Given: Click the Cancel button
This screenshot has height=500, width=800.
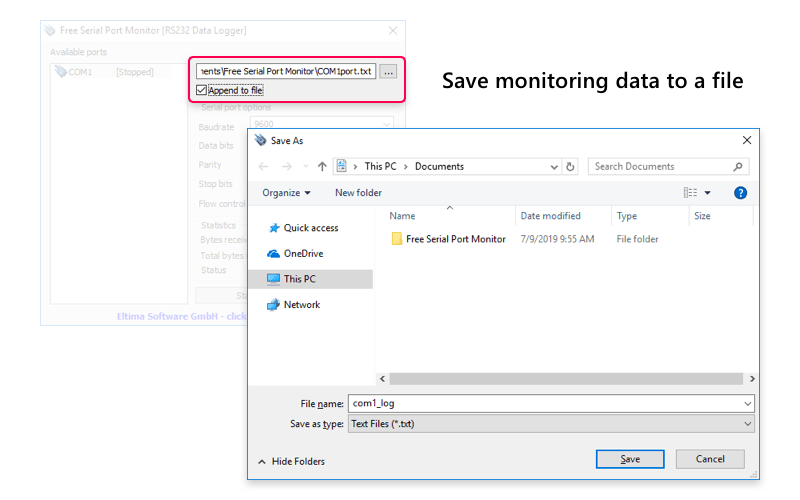Looking at the screenshot, I should click(x=710, y=459).
